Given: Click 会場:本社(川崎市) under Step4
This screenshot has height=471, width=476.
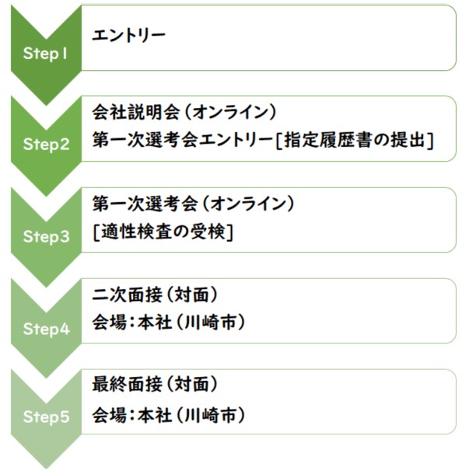Looking at the screenshot, I should (x=169, y=323).
